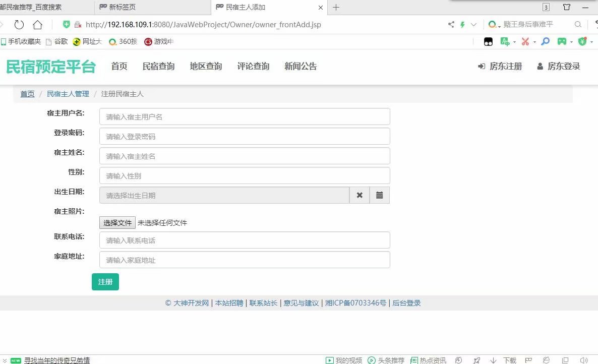Clear the birth date field with X
Image resolution: width=598 pixels, height=364 pixels.
(360, 195)
